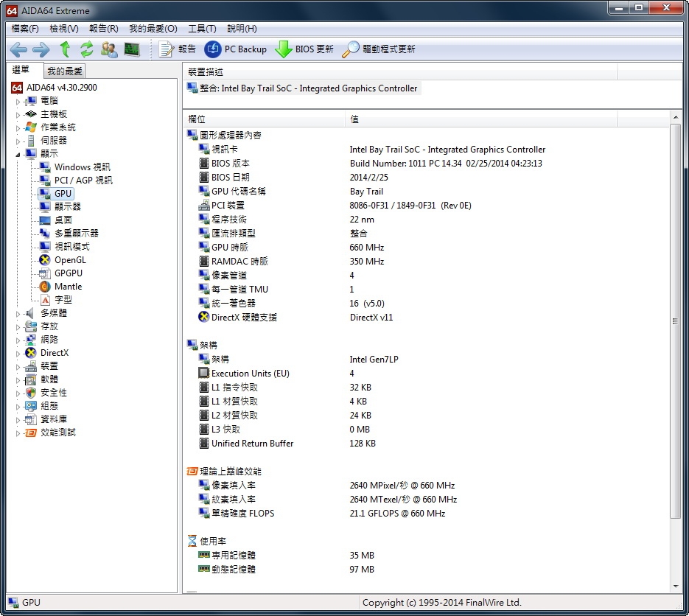Screen dimensions: 689x616
Task: Open the 報告(R) menu
Action: [x=104, y=29]
